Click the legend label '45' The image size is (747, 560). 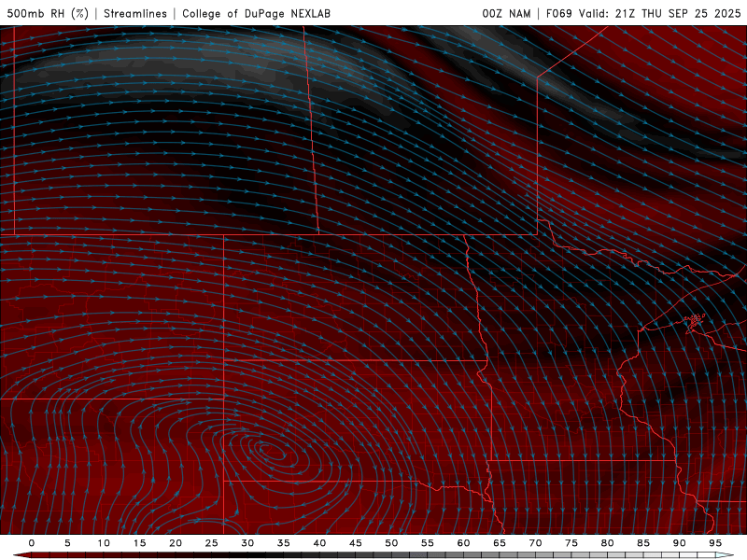pos(356,543)
